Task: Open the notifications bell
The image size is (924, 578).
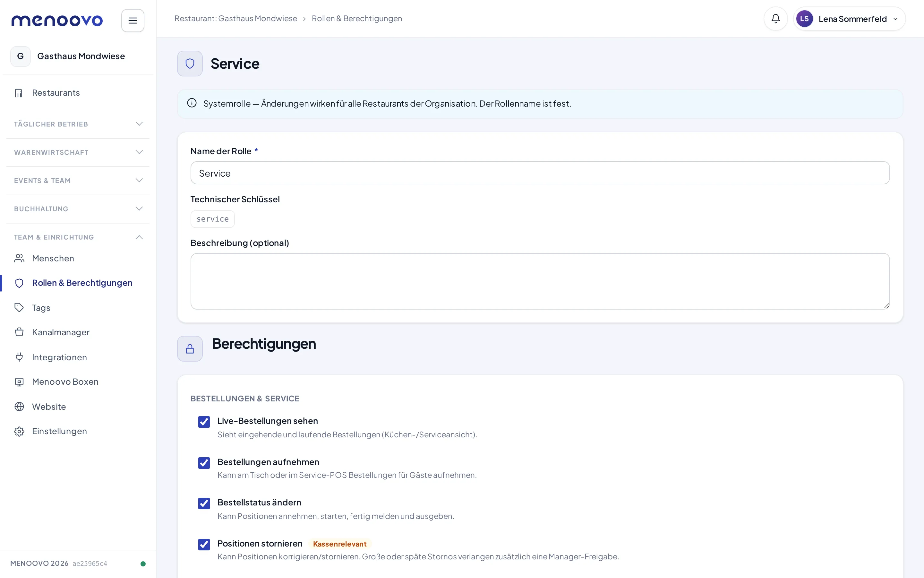Action: click(775, 19)
